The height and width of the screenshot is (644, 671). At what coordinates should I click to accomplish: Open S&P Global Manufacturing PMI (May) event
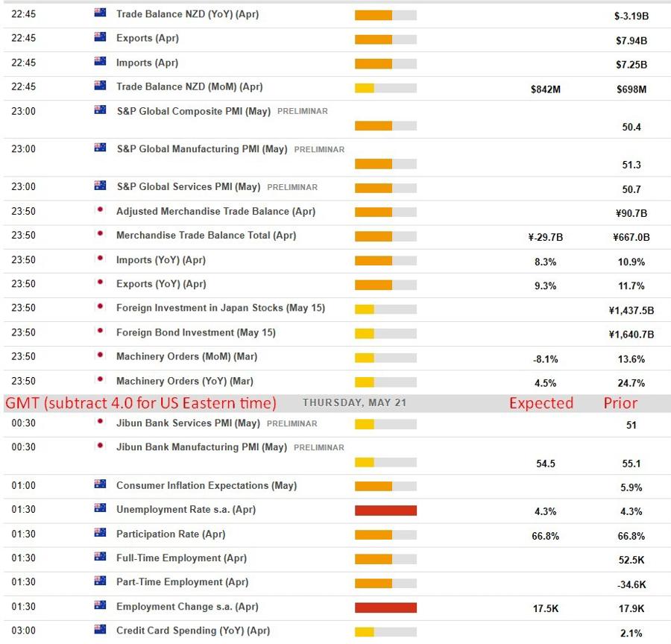pyautogui.click(x=202, y=149)
